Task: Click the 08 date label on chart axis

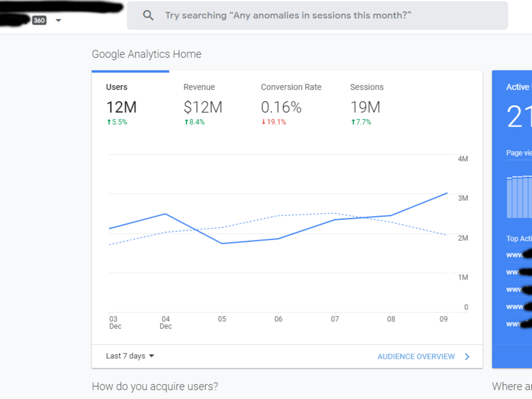Action: [x=391, y=319]
